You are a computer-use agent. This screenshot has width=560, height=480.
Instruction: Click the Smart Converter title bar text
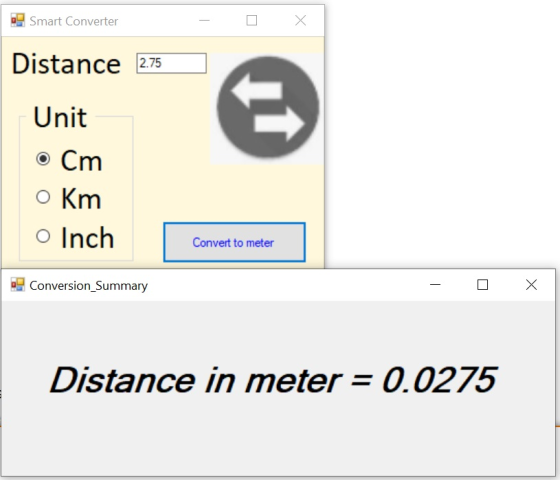coord(74,21)
